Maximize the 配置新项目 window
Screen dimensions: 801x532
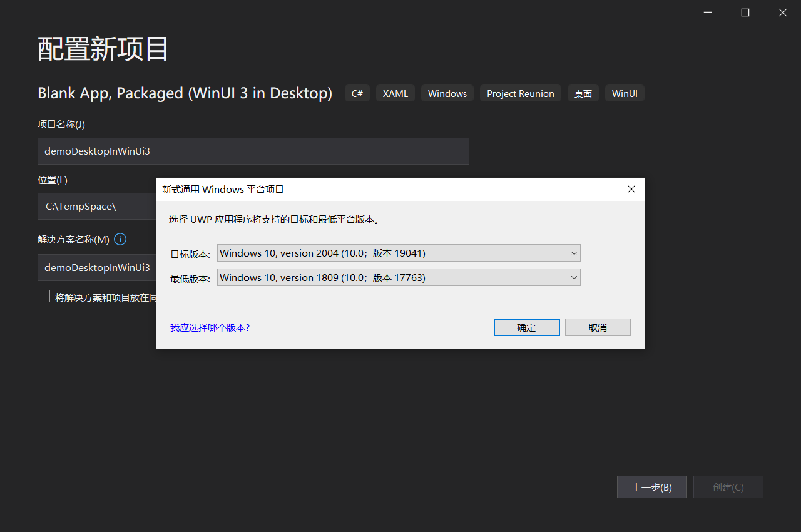745,13
